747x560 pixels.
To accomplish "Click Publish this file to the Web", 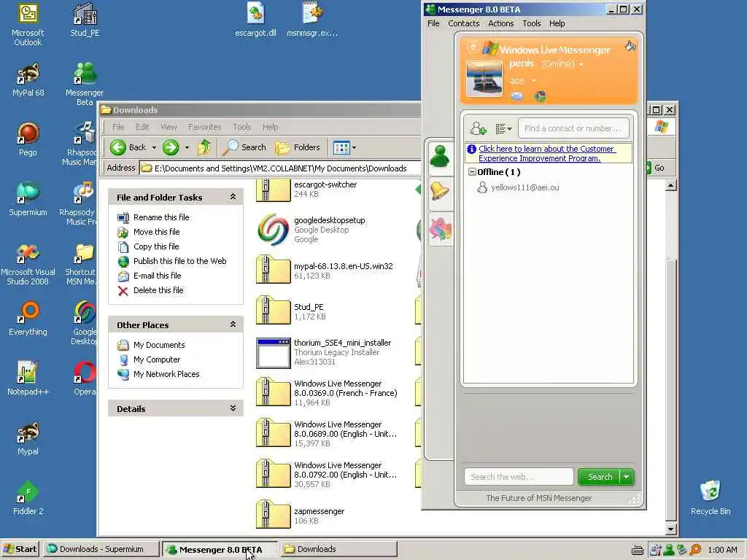I will (x=179, y=261).
